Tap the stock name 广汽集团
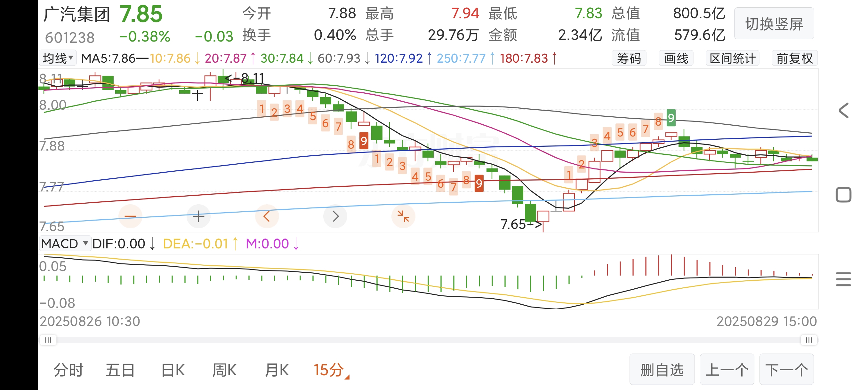868x390 pixels. [x=77, y=14]
